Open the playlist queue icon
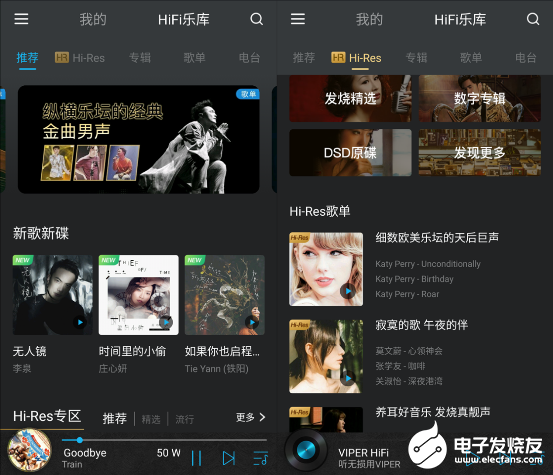This screenshot has height=475, width=553. click(261, 458)
